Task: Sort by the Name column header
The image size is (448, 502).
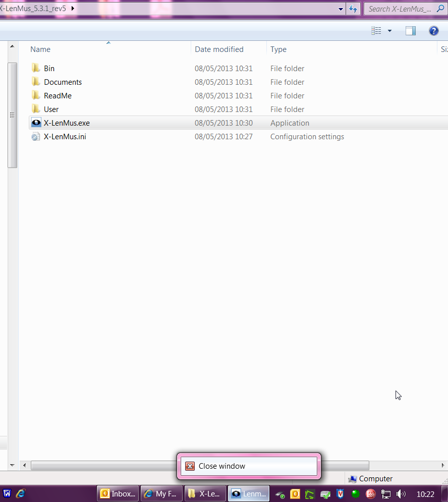Action: tap(40, 49)
